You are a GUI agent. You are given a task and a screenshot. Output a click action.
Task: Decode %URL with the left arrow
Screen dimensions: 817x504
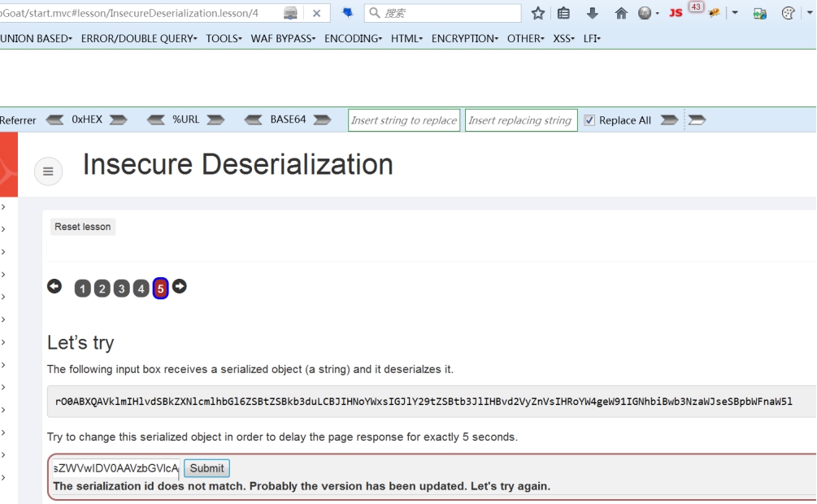156,119
